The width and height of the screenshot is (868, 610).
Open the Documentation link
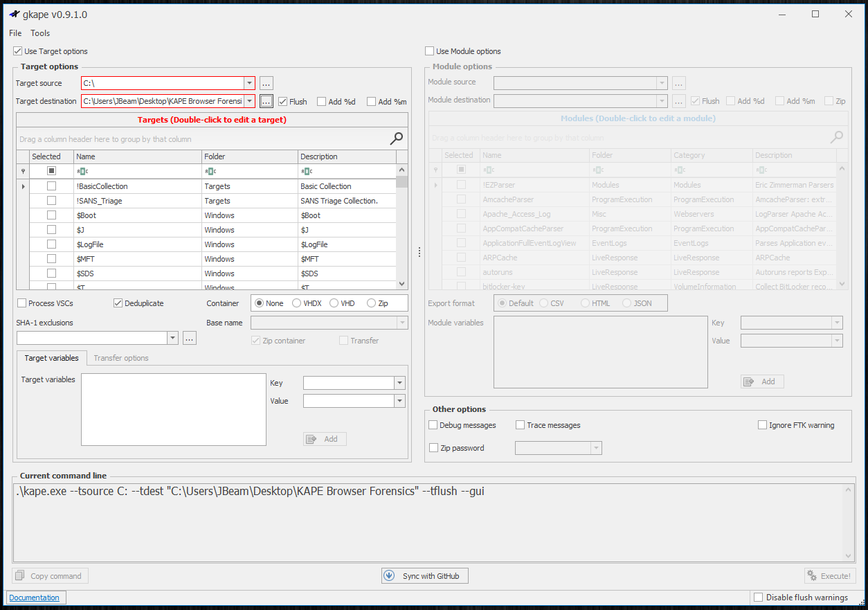(x=34, y=598)
